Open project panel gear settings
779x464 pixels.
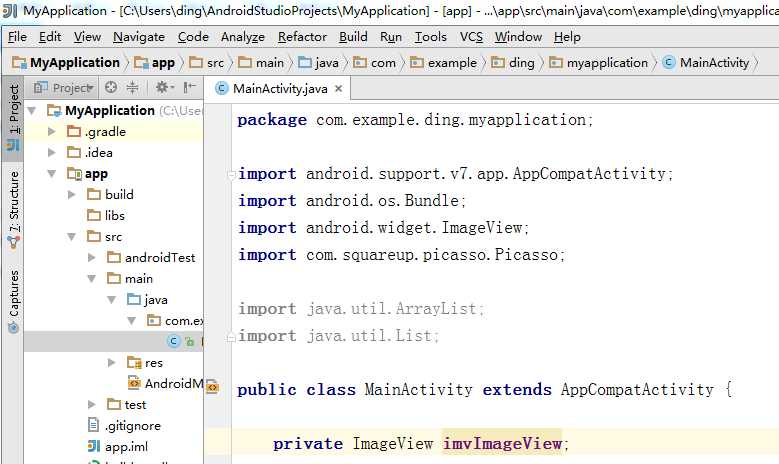pos(164,87)
